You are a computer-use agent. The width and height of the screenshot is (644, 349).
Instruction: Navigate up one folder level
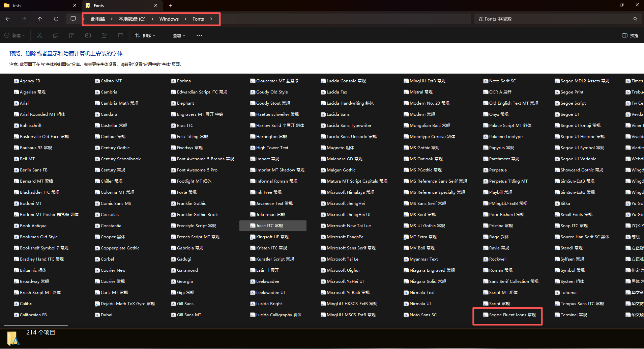click(40, 19)
